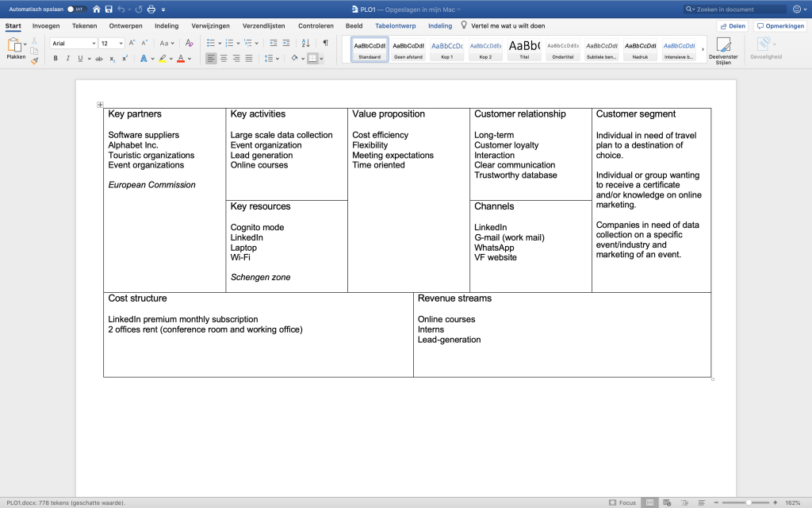Image resolution: width=812 pixels, height=508 pixels.
Task: Click the zoom slider in status bar
Action: (x=749, y=502)
